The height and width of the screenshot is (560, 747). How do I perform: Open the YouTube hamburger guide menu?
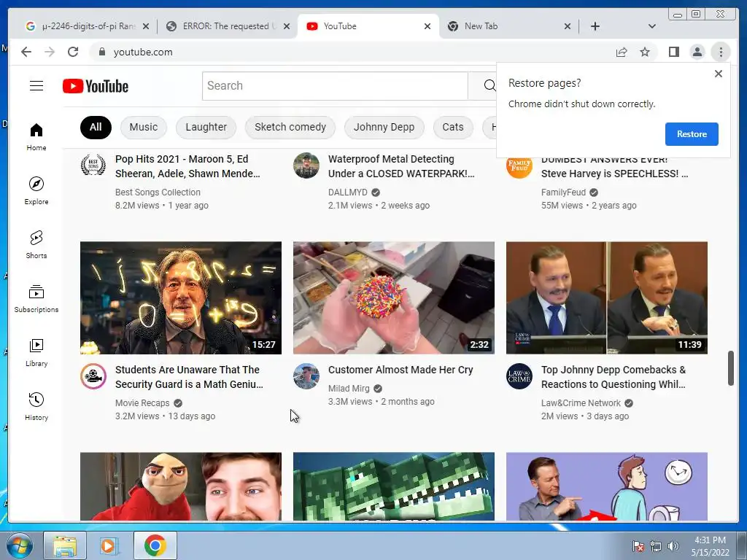(x=36, y=86)
